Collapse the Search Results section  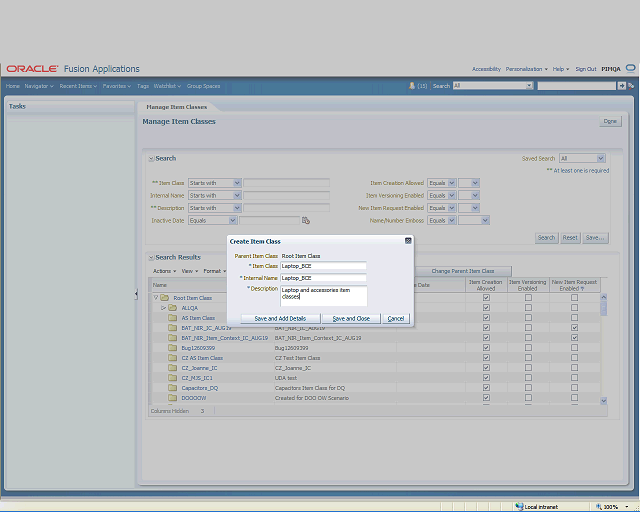tap(151, 258)
